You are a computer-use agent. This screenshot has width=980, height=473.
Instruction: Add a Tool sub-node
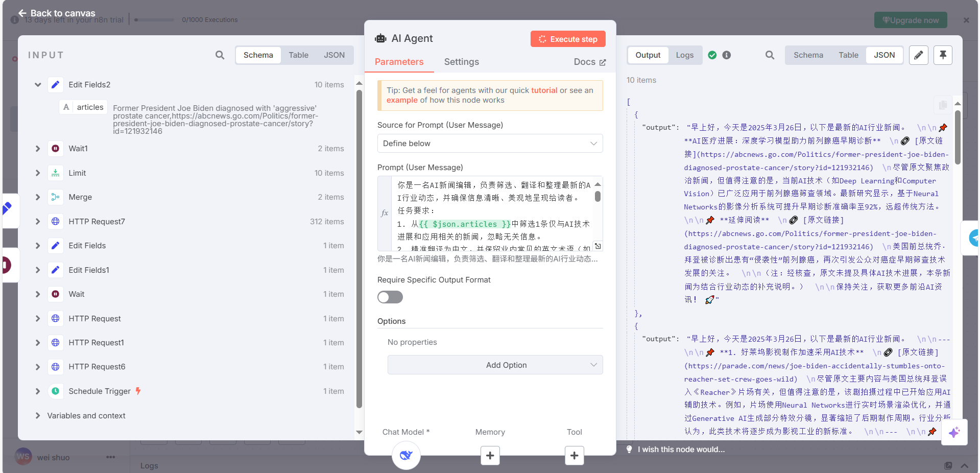point(574,456)
